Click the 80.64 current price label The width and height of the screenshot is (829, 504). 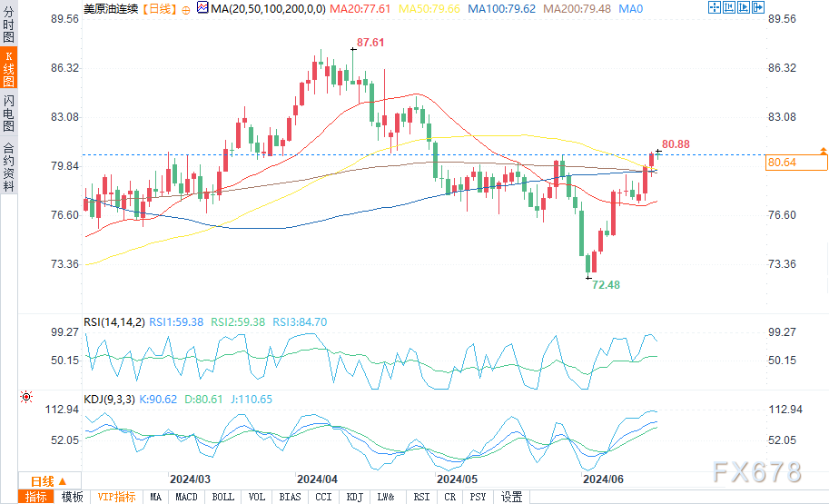click(796, 163)
